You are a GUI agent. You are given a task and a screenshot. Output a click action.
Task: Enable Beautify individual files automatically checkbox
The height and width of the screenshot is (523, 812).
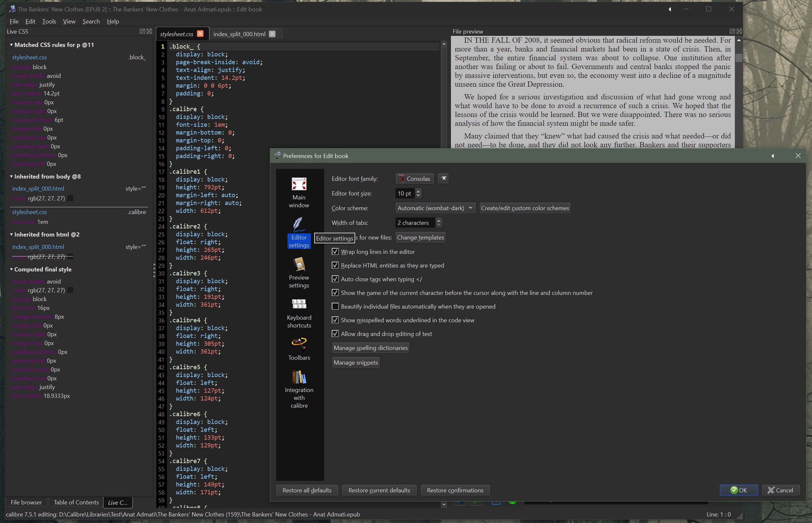[x=335, y=306]
